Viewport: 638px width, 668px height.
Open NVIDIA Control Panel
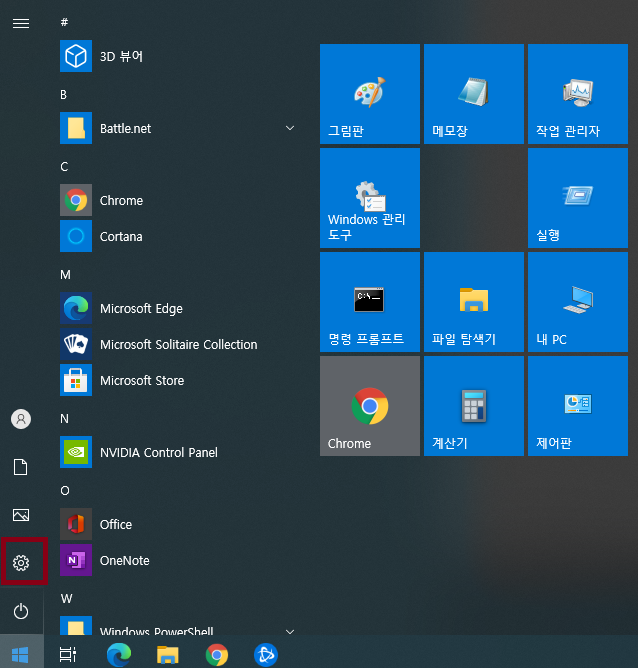[179, 452]
